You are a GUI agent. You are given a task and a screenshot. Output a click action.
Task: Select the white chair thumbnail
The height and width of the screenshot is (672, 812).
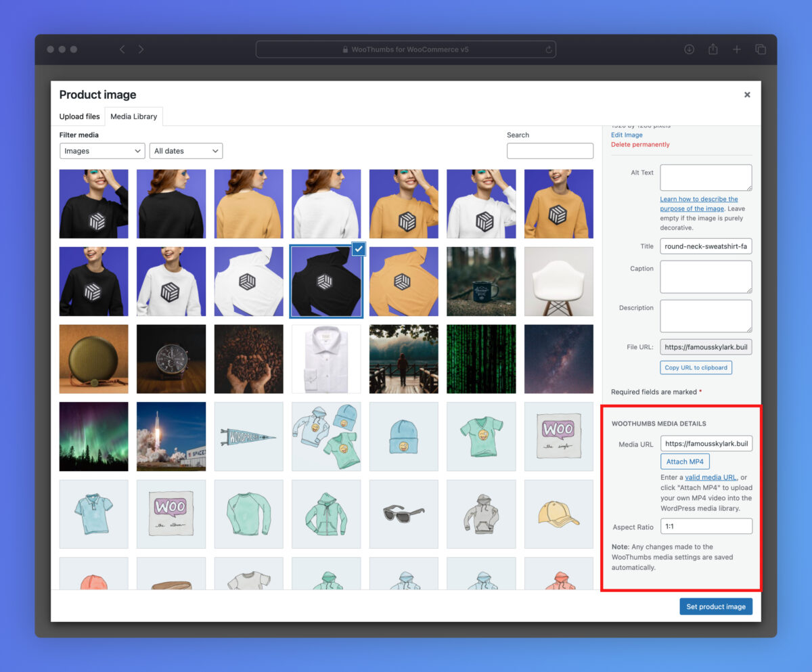558,281
